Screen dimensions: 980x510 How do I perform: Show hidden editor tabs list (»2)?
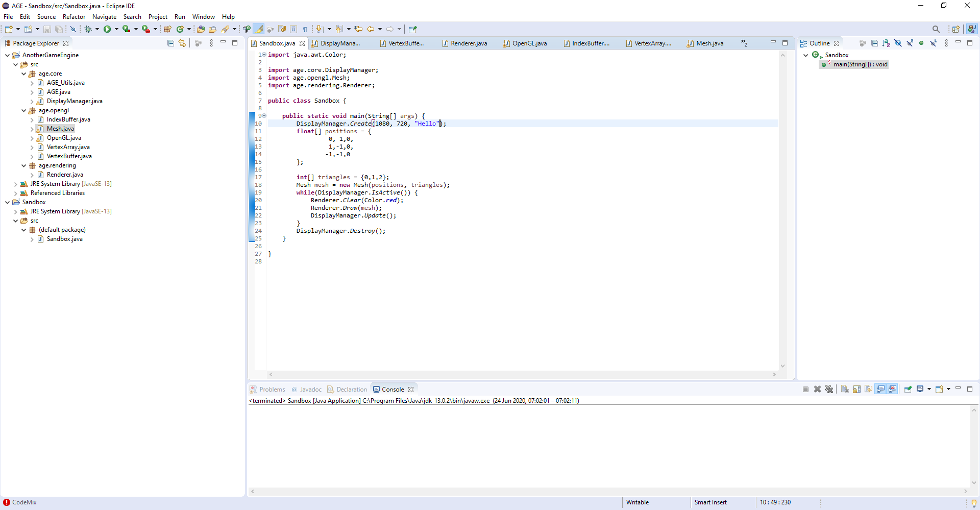[744, 43]
